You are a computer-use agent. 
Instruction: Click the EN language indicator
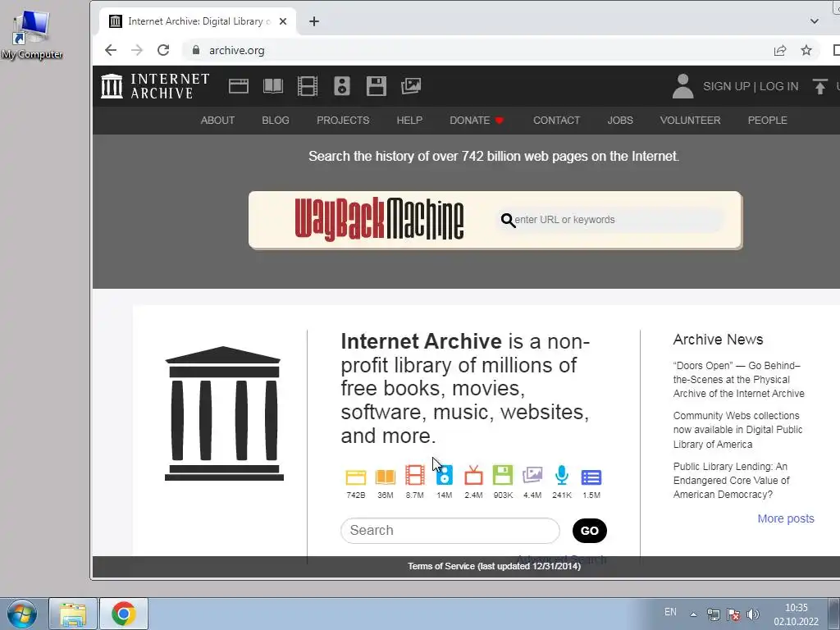670,612
